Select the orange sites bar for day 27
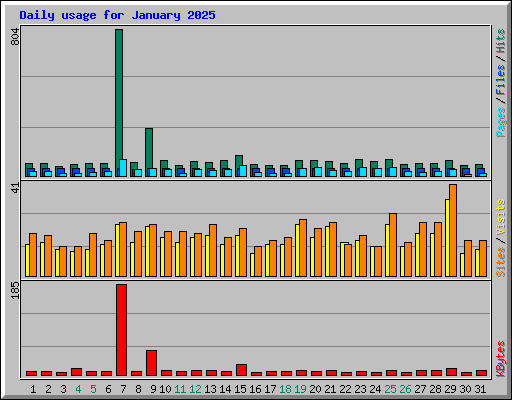512x400 pixels. click(x=423, y=249)
